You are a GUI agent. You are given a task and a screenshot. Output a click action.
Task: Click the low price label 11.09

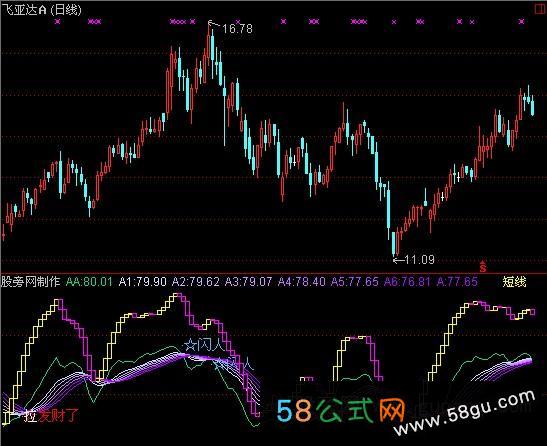tap(420, 260)
